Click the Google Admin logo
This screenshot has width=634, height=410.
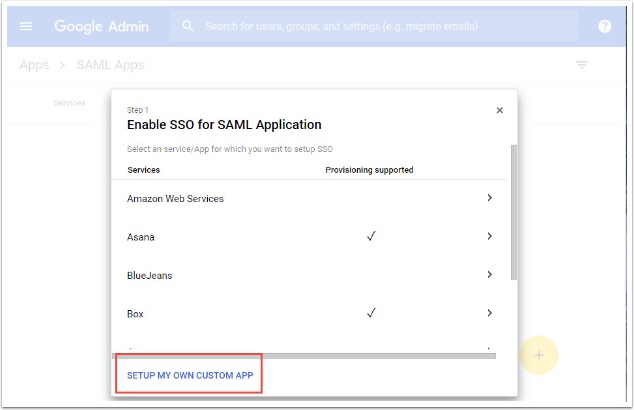(x=101, y=27)
